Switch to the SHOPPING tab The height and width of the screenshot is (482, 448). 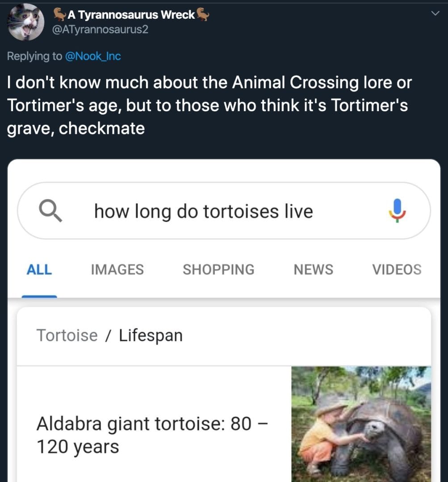[218, 270]
